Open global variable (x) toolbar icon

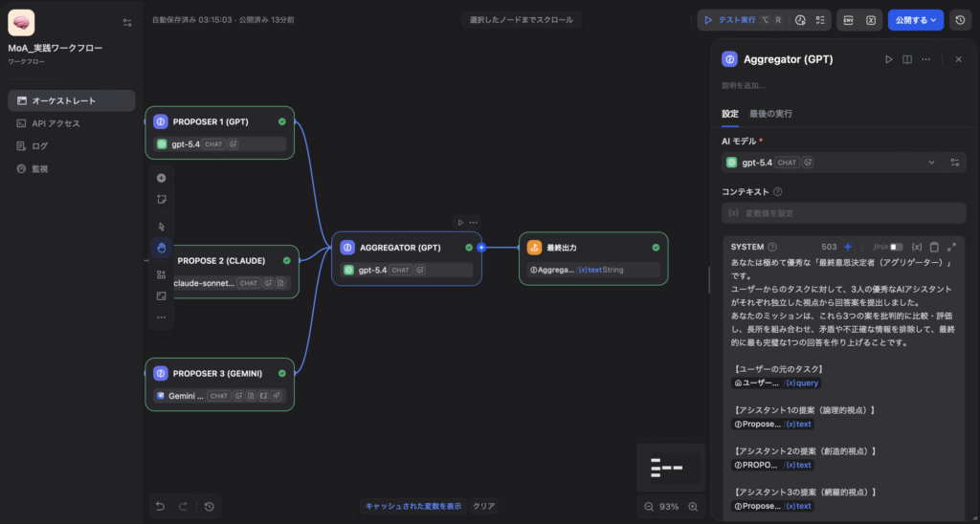pos(871,20)
